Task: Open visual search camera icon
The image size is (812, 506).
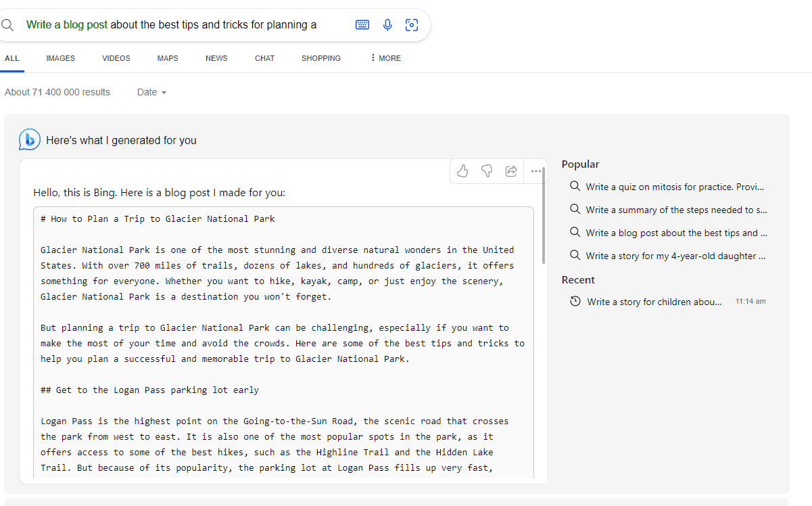Action: point(411,25)
